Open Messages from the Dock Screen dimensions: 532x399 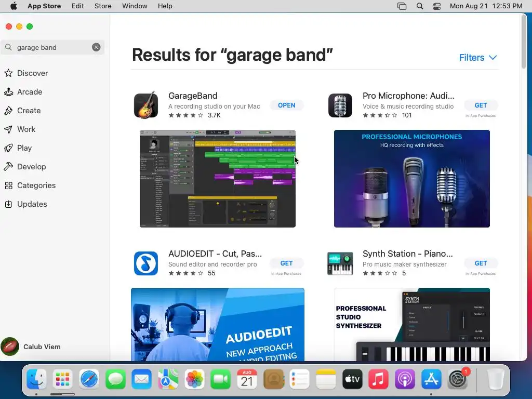click(115, 379)
